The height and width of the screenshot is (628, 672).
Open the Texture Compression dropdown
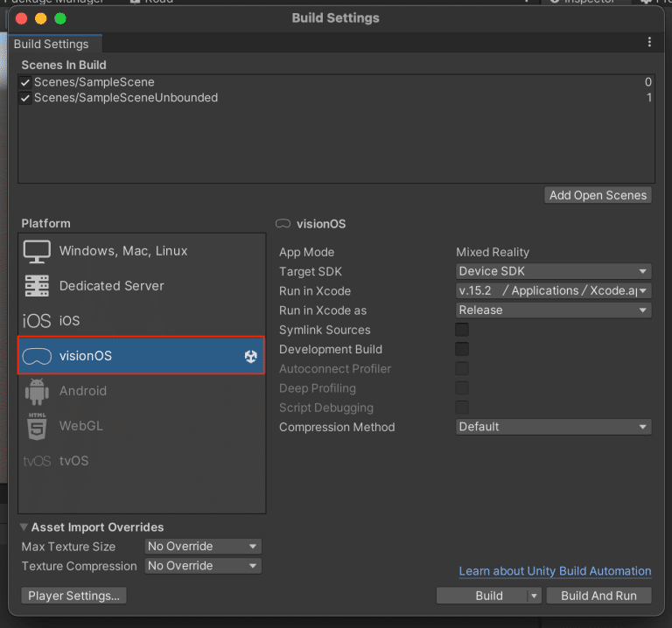point(203,566)
